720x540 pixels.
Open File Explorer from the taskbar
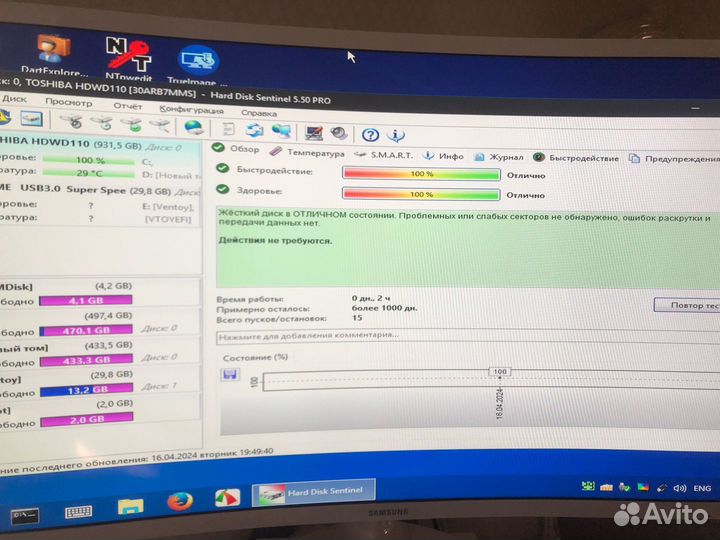click(x=130, y=506)
